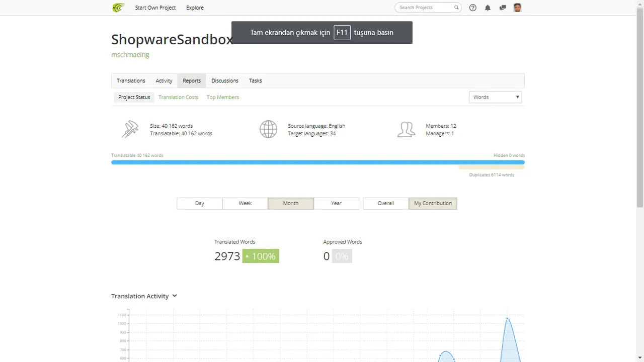Screen dimensions: 644x362
Task: Switch to My Contribution view
Action: pyautogui.click(x=433, y=203)
